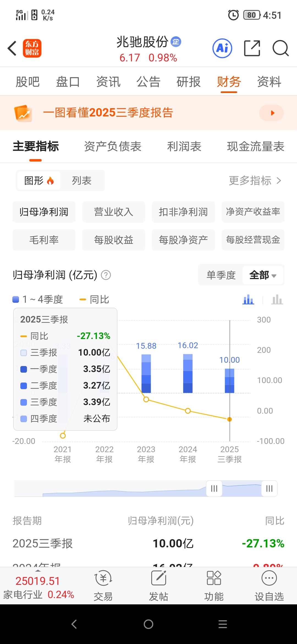Tap the back arrow icon
The width and height of the screenshot is (297, 644).
coord(12,48)
